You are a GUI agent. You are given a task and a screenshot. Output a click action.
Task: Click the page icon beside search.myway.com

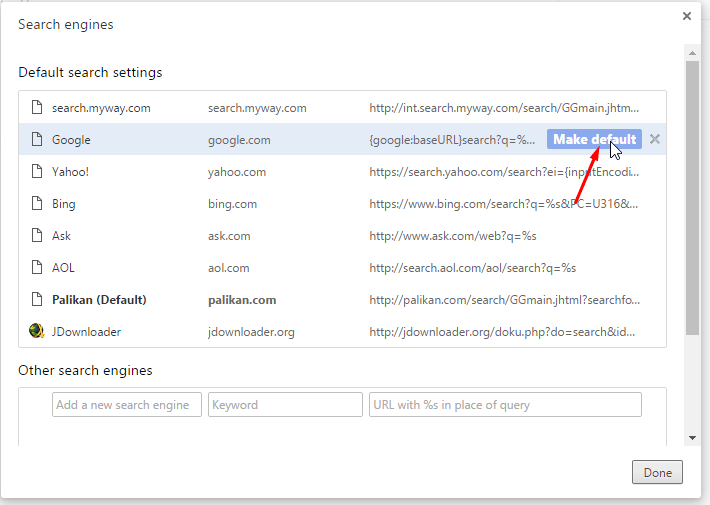(37, 107)
